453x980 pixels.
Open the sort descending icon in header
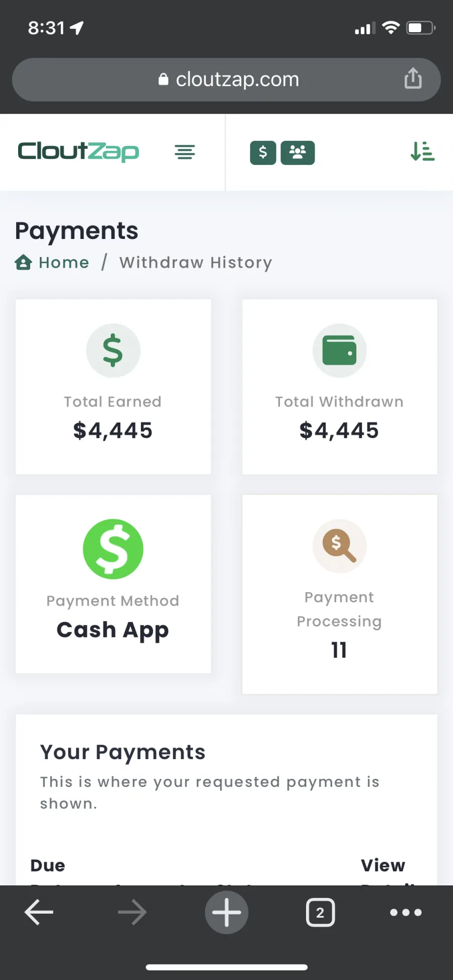pos(422,151)
